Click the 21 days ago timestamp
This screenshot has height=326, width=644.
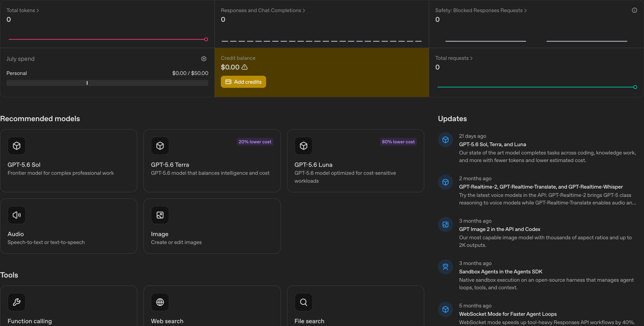(473, 136)
